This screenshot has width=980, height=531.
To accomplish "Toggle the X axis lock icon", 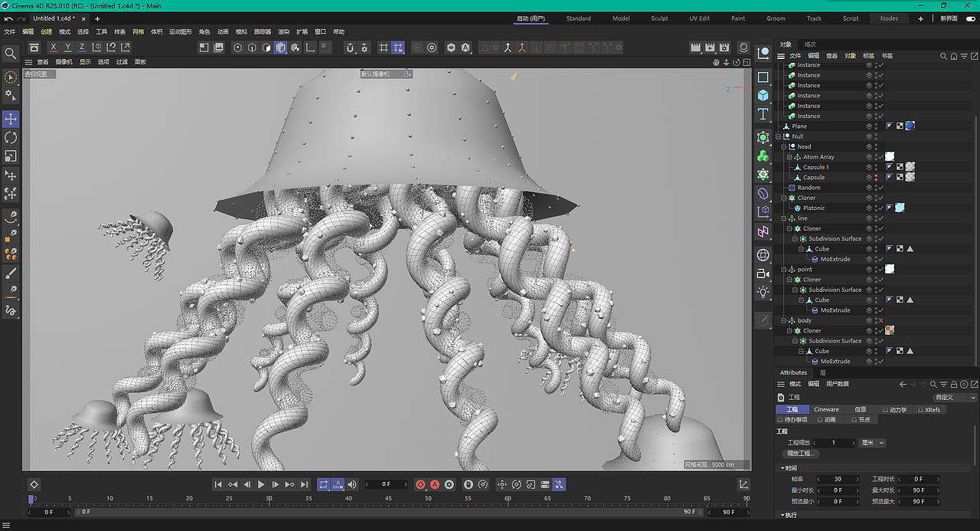I will 53,48.
